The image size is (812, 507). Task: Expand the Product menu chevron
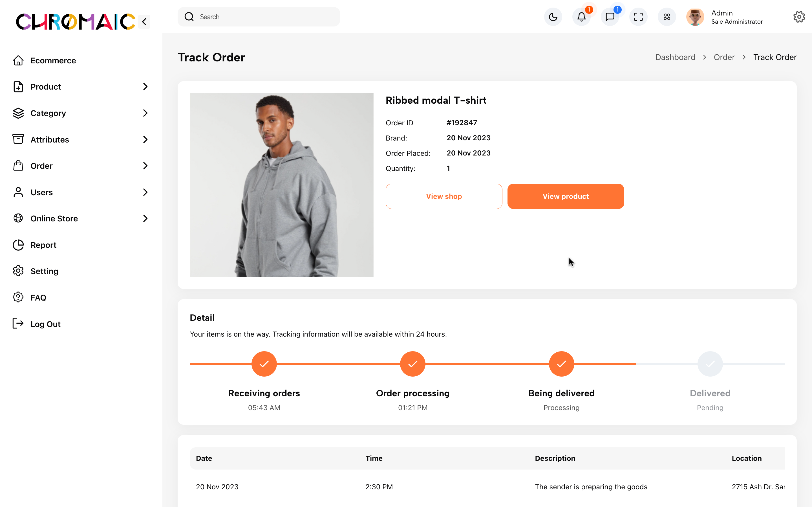(145, 87)
